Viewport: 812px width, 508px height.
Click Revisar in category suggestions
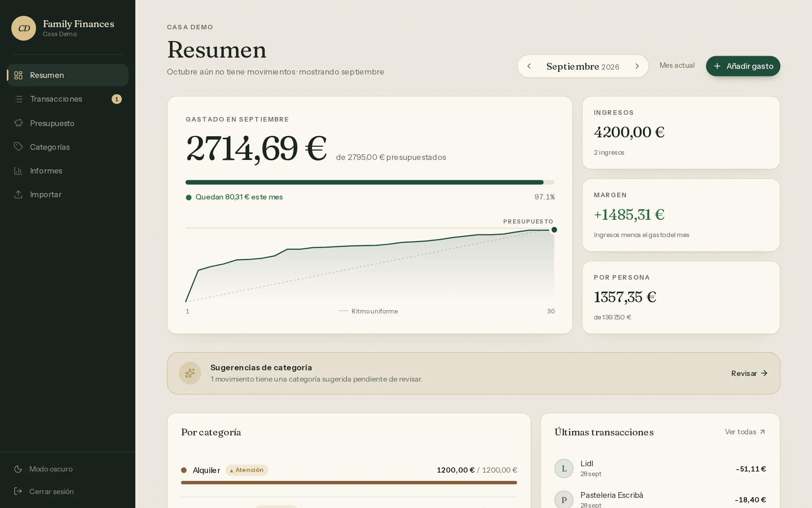[x=749, y=373]
